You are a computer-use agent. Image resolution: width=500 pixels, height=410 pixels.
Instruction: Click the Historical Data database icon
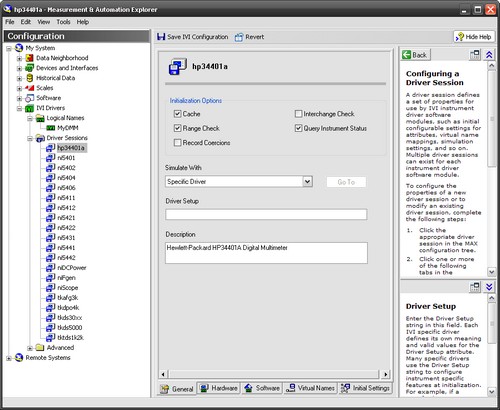(30, 78)
